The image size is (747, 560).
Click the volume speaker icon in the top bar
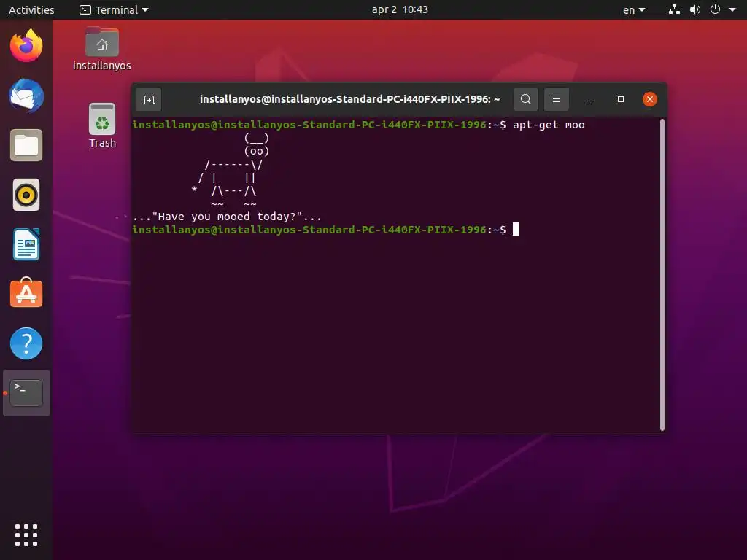(x=695, y=9)
